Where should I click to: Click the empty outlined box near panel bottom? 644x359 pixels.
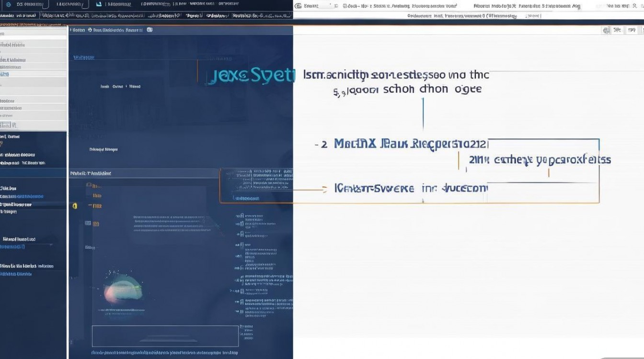(165, 336)
